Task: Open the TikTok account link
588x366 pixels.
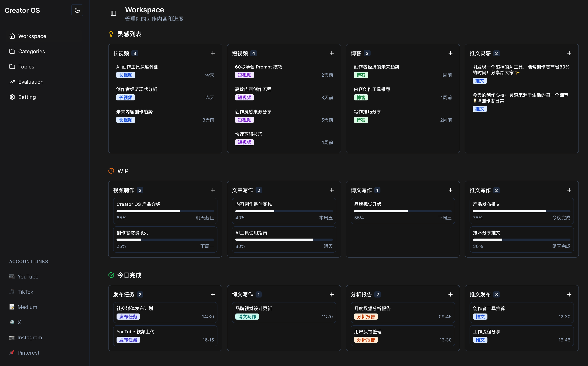Action: [45, 292]
